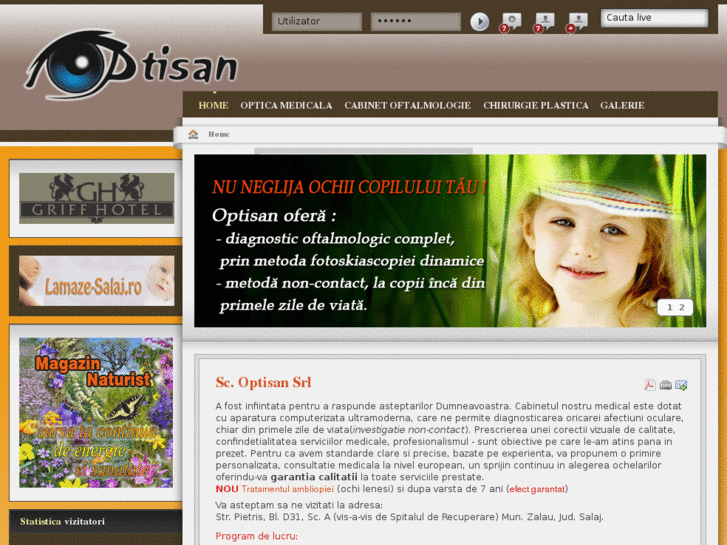The height and width of the screenshot is (545, 727).
Task: Open the Tratamentul ambliopiei link
Action: (x=287, y=489)
